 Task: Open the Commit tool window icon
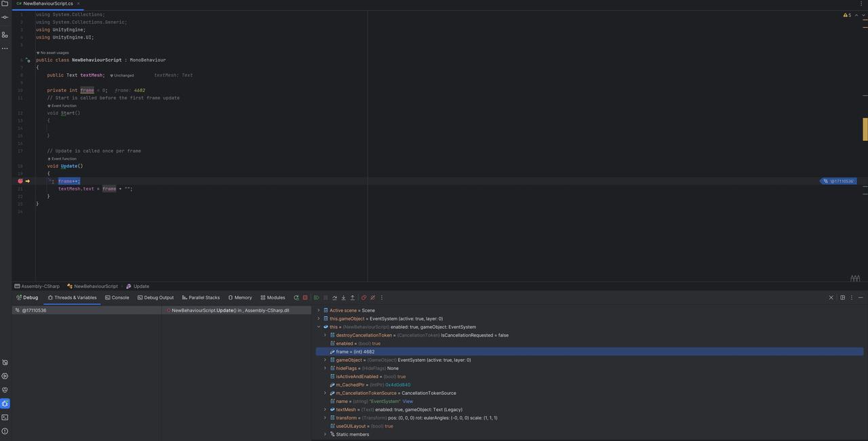click(5, 17)
